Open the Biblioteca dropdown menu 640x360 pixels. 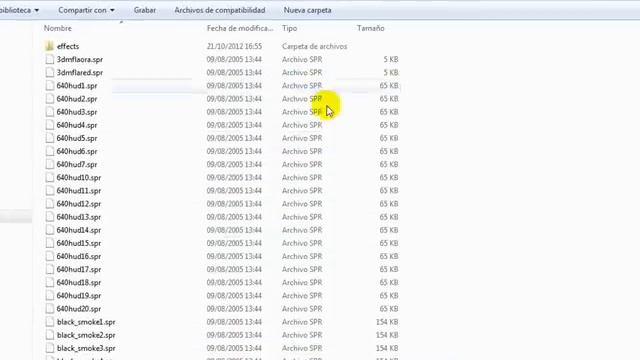(x=19, y=10)
